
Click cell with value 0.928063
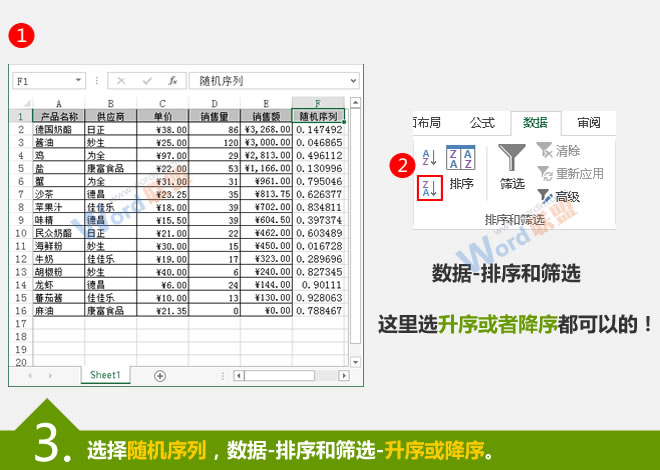(x=318, y=298)
